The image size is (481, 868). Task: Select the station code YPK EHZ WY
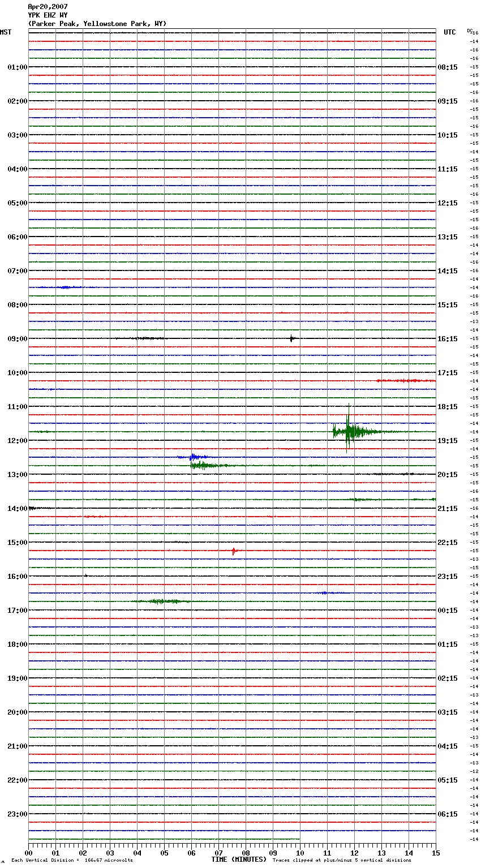click(x=48, y=15)
